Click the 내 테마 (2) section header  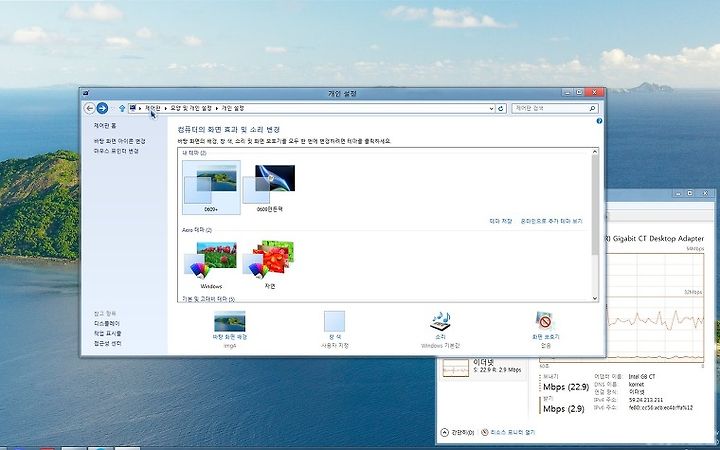(195, 153)
